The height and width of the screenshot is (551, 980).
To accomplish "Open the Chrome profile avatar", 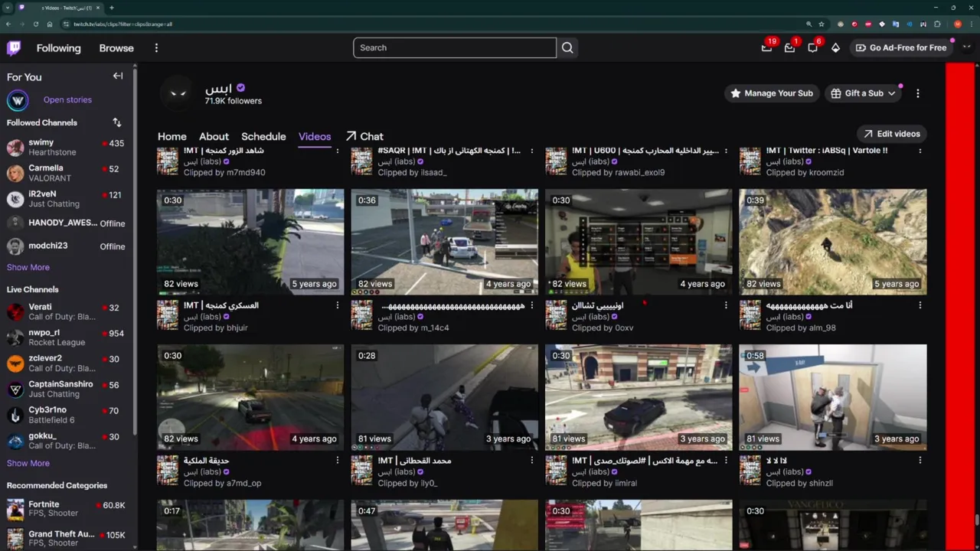I will [957, 24].
